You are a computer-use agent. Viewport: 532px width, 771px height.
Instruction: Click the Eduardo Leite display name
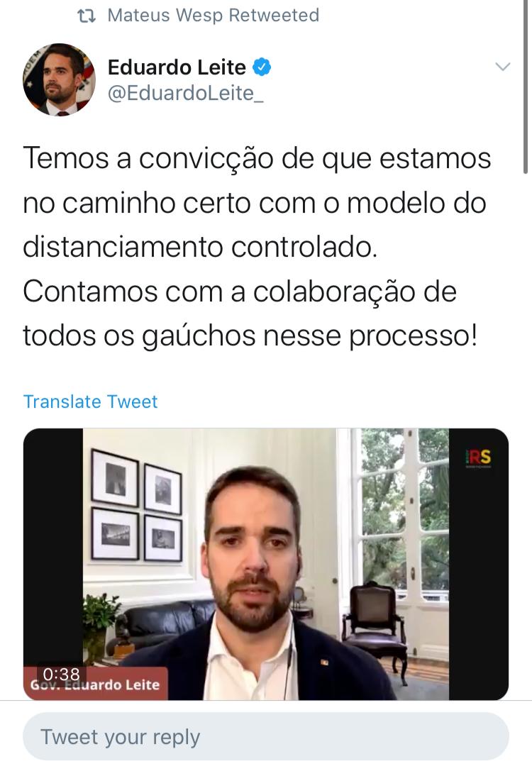177,67
